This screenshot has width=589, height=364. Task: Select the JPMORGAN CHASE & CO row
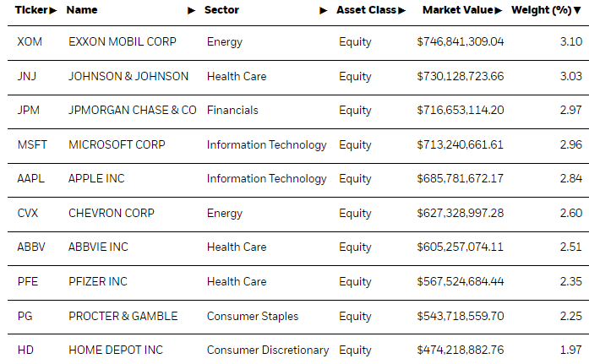pyautogui.click(x=298, y=111)
